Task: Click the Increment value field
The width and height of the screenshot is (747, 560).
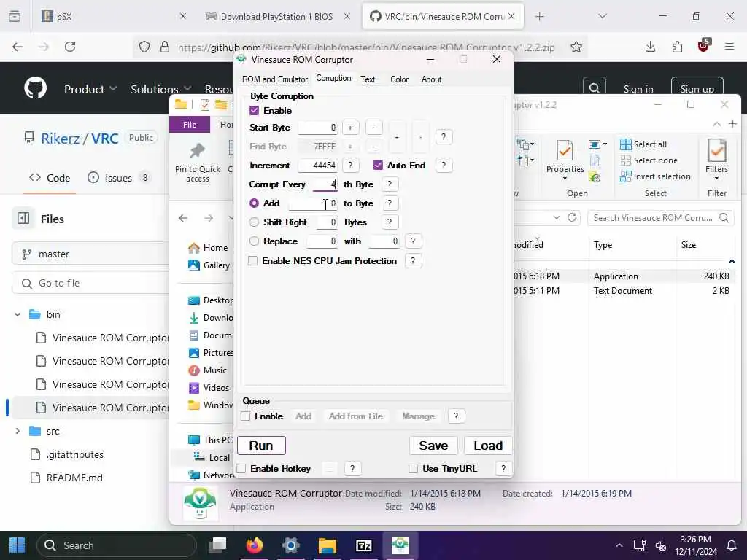Action: 318,166
